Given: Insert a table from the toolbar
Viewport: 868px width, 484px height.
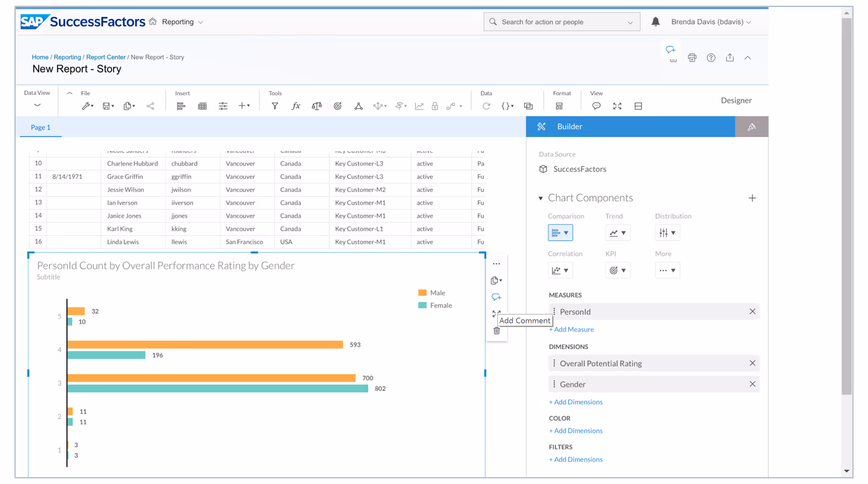Looking at the screenshot, I should (202, 106).
